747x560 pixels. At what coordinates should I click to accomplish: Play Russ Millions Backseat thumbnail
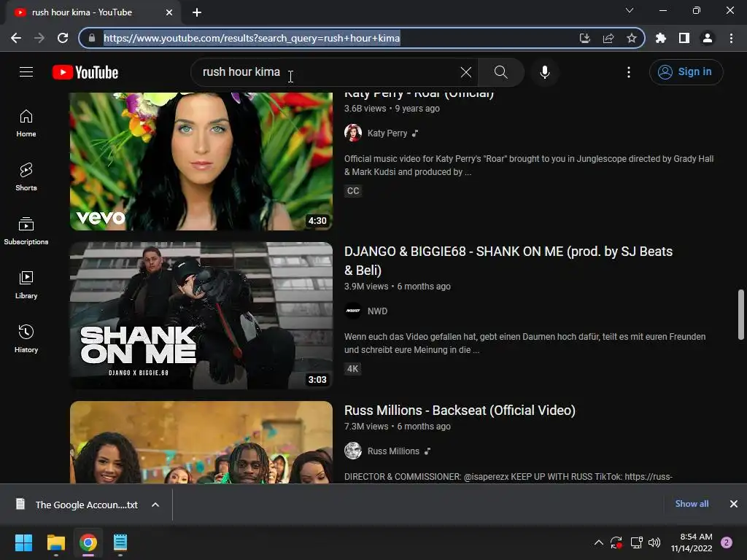click(x=201, y=443)
